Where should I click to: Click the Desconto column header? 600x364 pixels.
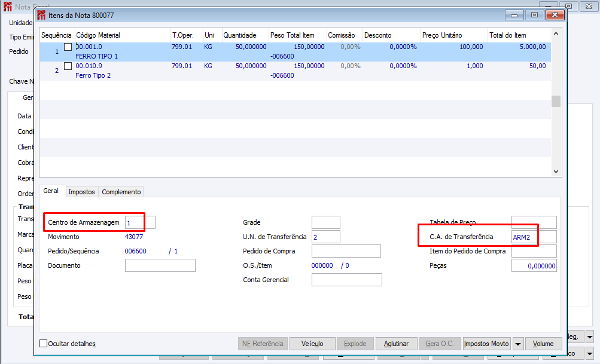(x=391, y=35)
